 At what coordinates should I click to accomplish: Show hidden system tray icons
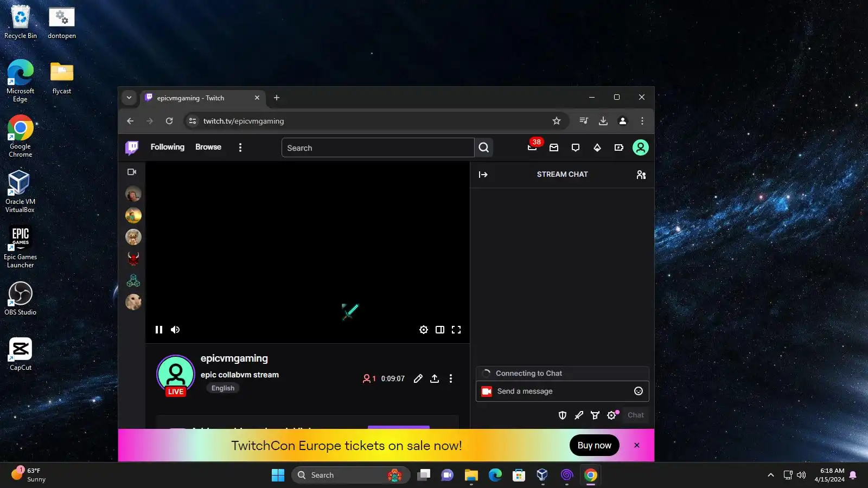pyautogui.click(x=770, y=475)
